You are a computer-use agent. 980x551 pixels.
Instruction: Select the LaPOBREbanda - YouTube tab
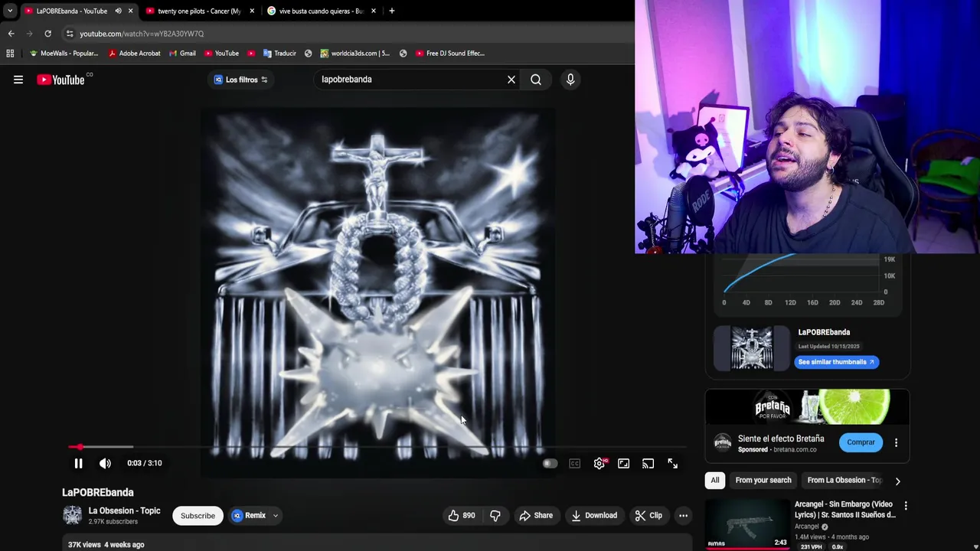point(70,11)
